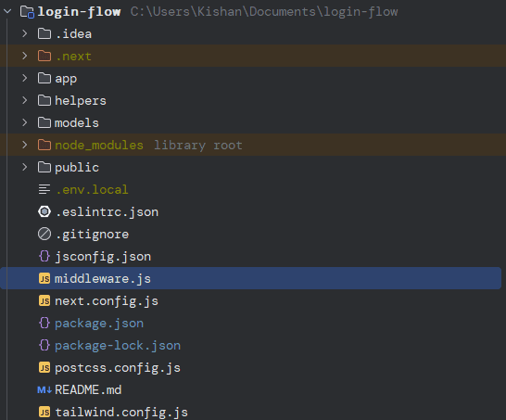The image size is (506, 420).
Task: Select the package-lock.json file name
Action: click(x=118, y=346)
